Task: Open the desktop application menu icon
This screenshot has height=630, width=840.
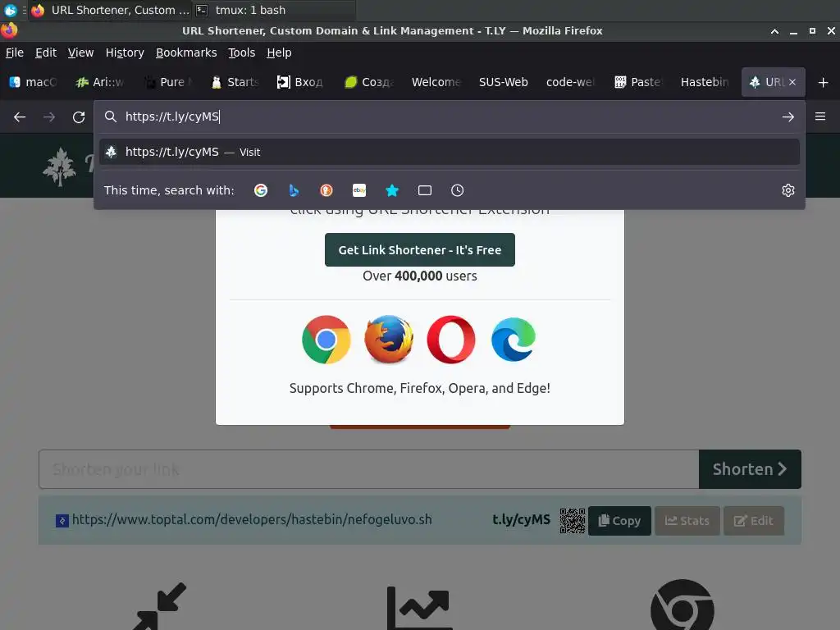Action: (10, 10)
